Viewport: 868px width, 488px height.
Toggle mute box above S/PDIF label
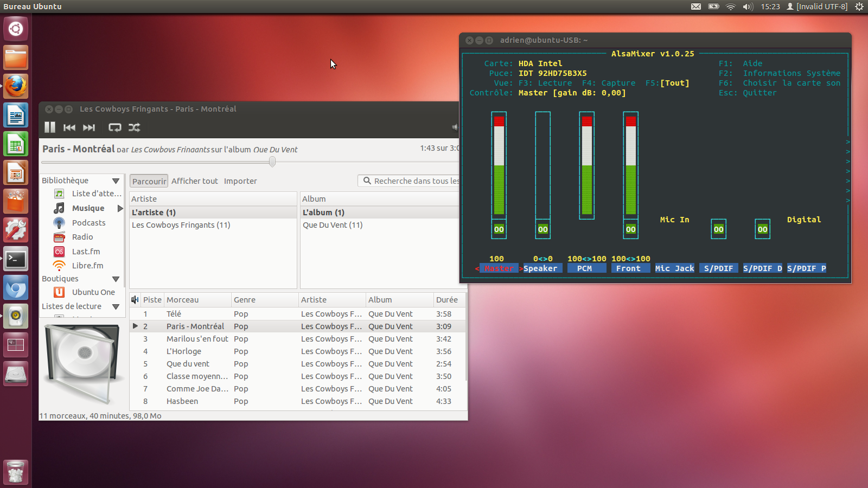pyautogui.click(x=718, y=229)
